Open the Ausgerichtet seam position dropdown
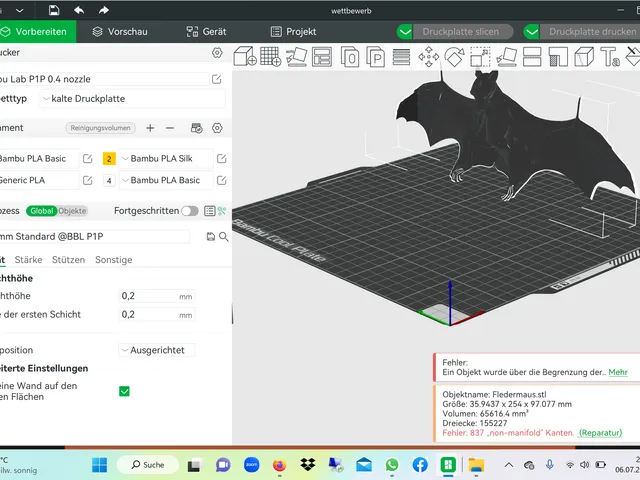 pyautogui.click(x=157, y=350)
